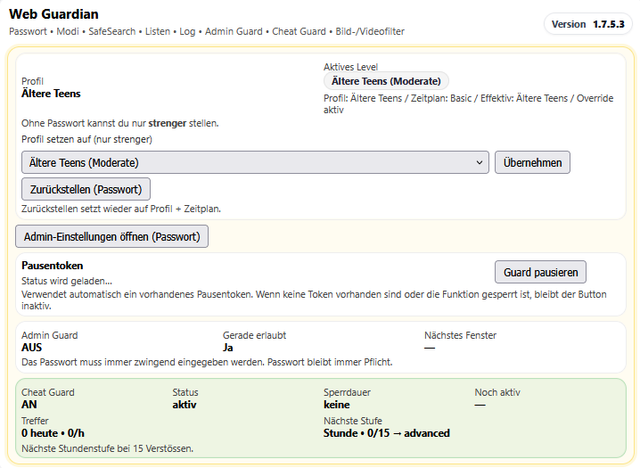Click the Gerade erlaubt value Ja
The image size is (640, 468).
point(228,348)
